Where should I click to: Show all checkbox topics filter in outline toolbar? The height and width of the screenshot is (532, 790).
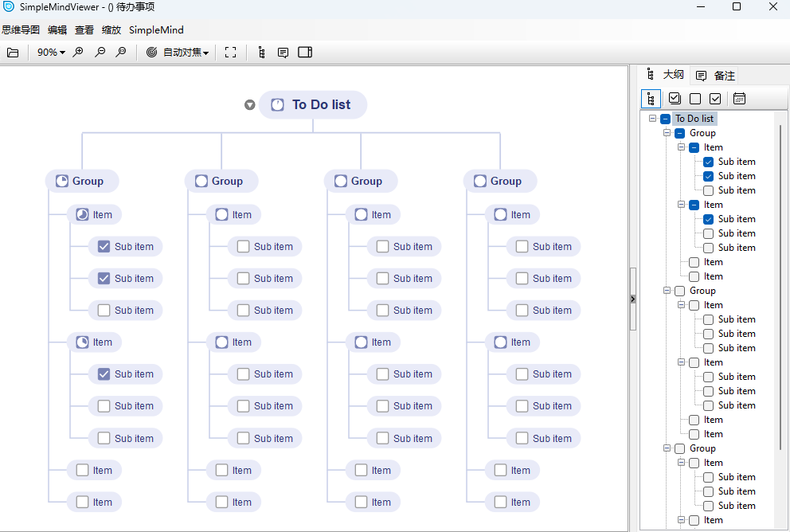[x=675, y=99]
